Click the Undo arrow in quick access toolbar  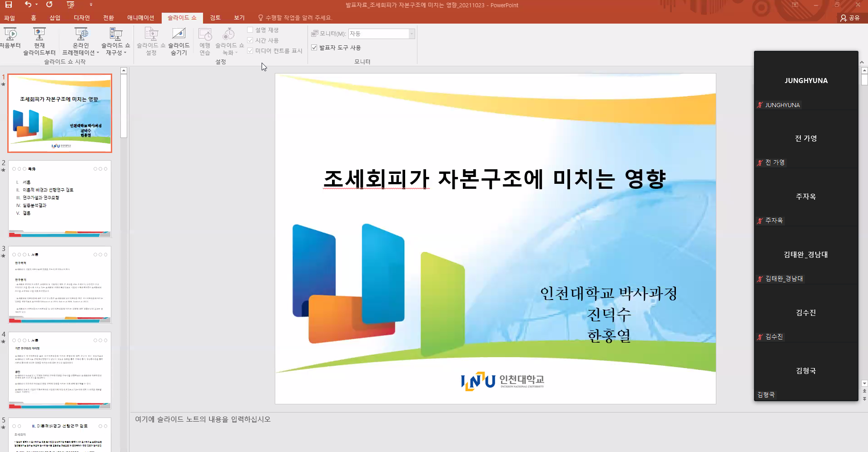[28, 5]
